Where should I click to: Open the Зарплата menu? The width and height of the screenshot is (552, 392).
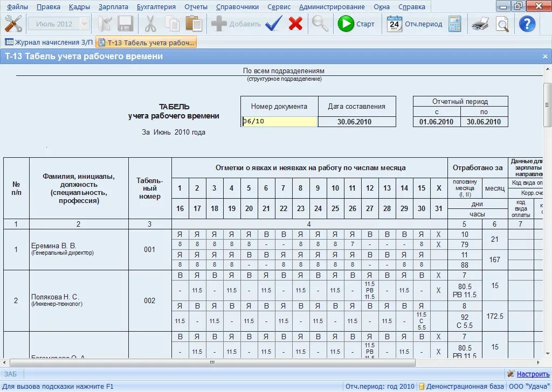pyautogui.click(x=113, y=6)
